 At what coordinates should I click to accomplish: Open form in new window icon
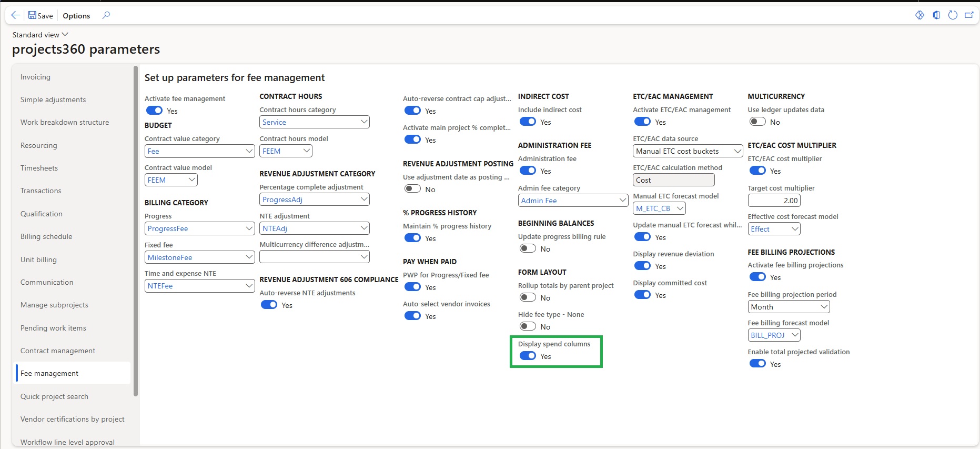point(969,15)
